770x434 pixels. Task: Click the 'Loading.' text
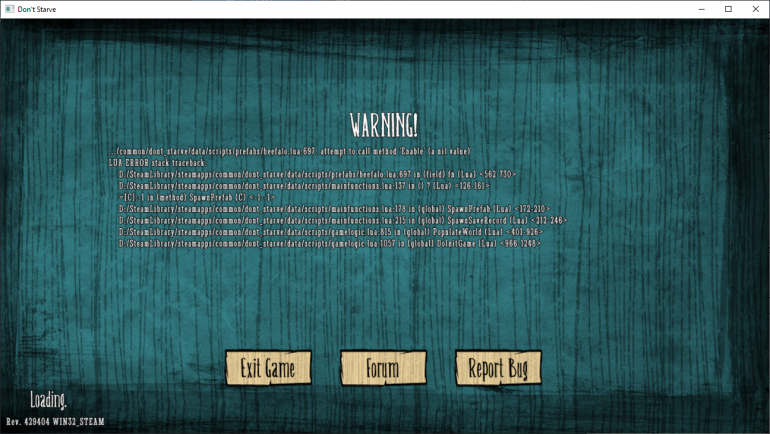coord(48,400)
